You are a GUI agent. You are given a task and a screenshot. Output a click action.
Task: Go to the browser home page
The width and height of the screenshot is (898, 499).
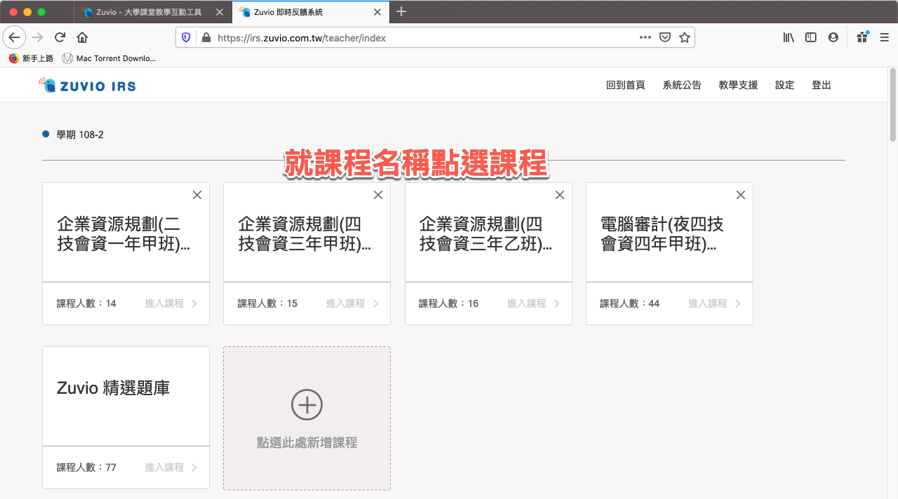point(82,38)
